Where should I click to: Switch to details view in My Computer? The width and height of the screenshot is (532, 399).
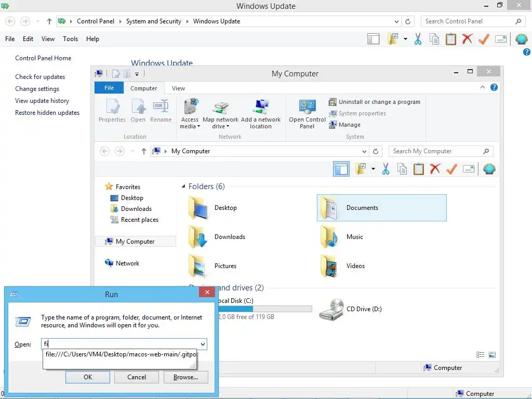[x=481, y=355]
